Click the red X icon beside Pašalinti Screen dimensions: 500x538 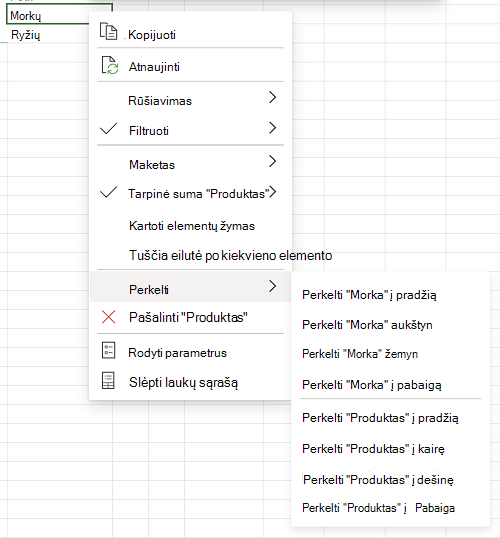click(108, 317)
